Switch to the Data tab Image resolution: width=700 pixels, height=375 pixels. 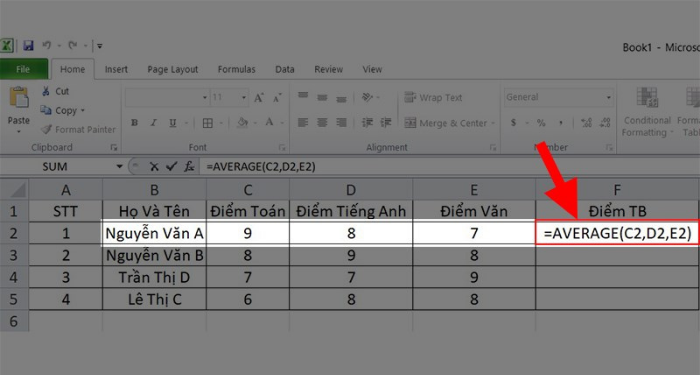(285, 69)
